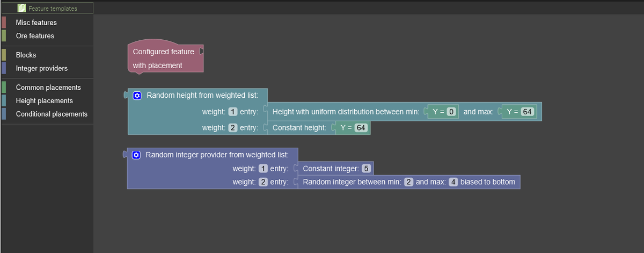The height and width of the screenshot is (253, 644).
Task: Click the 'biased to bottom' label text
Action: coord(488,182)
